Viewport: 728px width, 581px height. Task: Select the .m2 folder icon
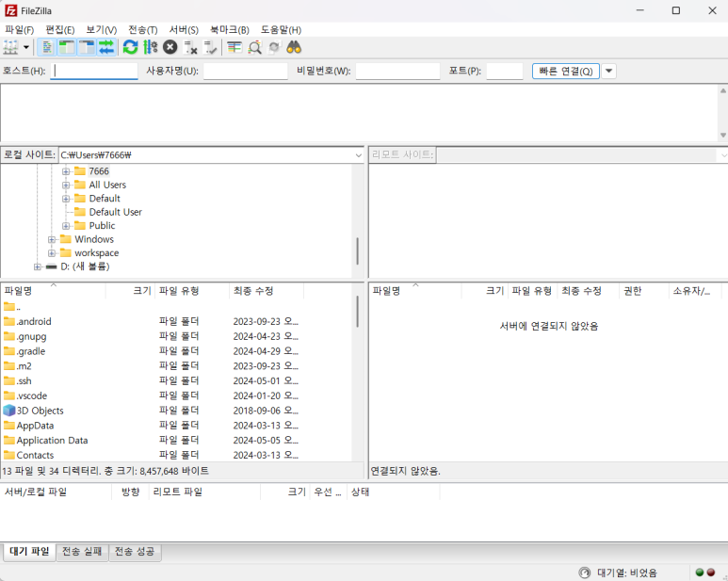coord(9,365)
